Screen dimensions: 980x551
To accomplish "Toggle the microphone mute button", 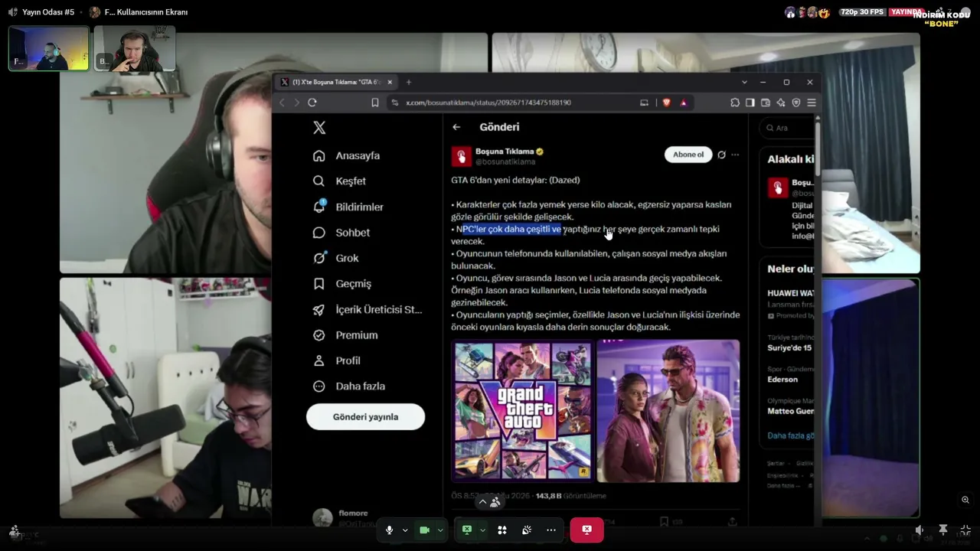I will pyautogui.click(x=390, y=530).
